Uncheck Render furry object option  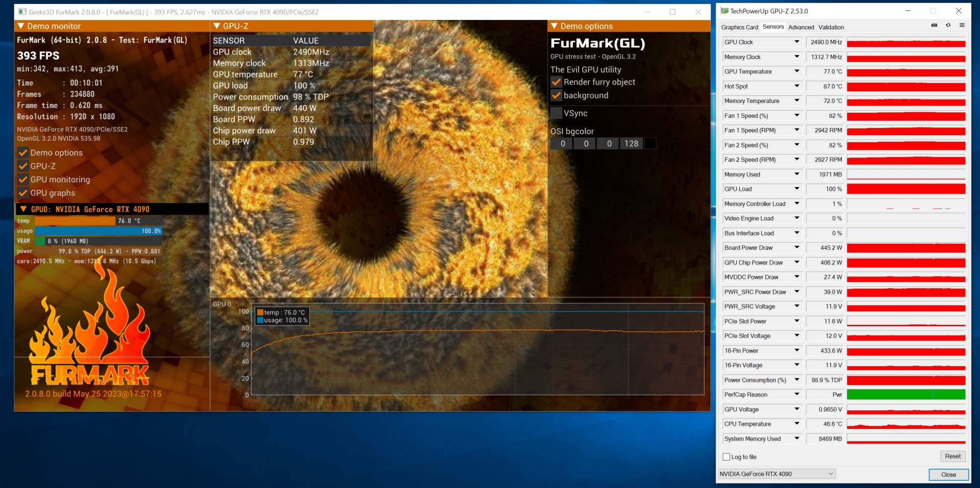pyautogui.click(x=556, y=82)
